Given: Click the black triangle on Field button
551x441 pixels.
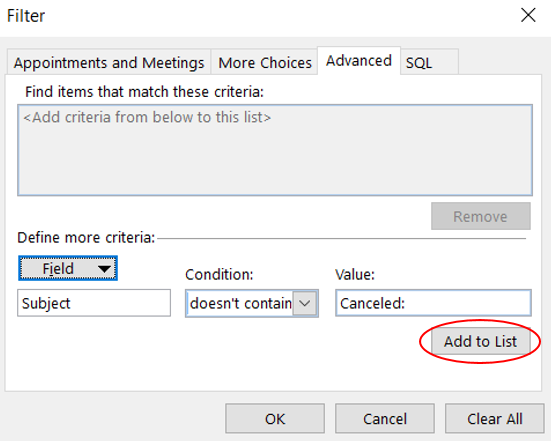Looking at the screenshot, I should click(104, 269).
